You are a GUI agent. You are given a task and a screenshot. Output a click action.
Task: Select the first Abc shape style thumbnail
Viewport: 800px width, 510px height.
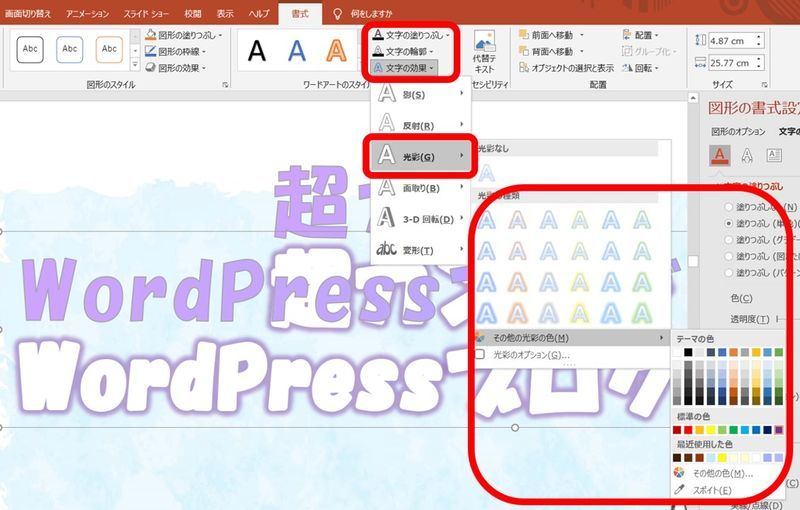coord(30,49)
